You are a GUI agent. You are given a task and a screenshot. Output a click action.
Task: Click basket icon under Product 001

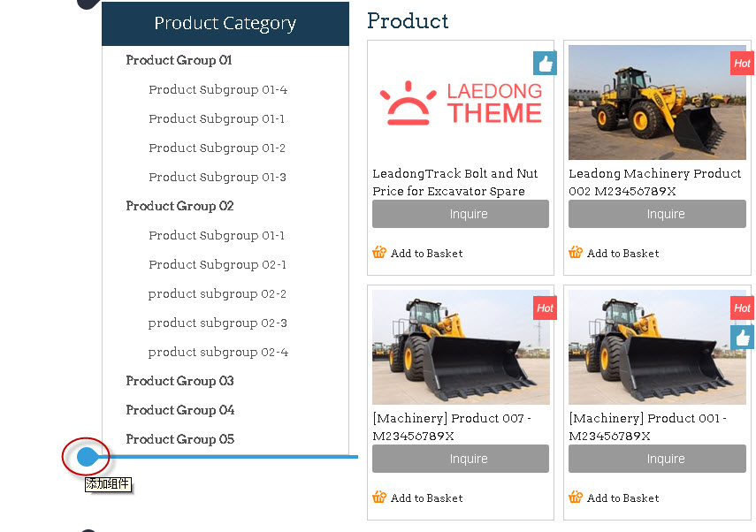pyautogui.click(x=576, y=498)
